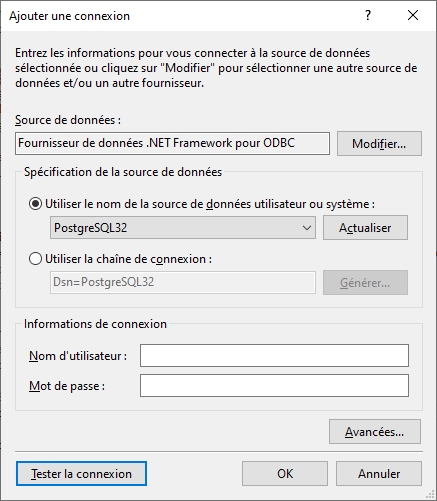Open the Modifier... data source button
437x501 pixels.
pyautogui.click(x=379, y=144)
